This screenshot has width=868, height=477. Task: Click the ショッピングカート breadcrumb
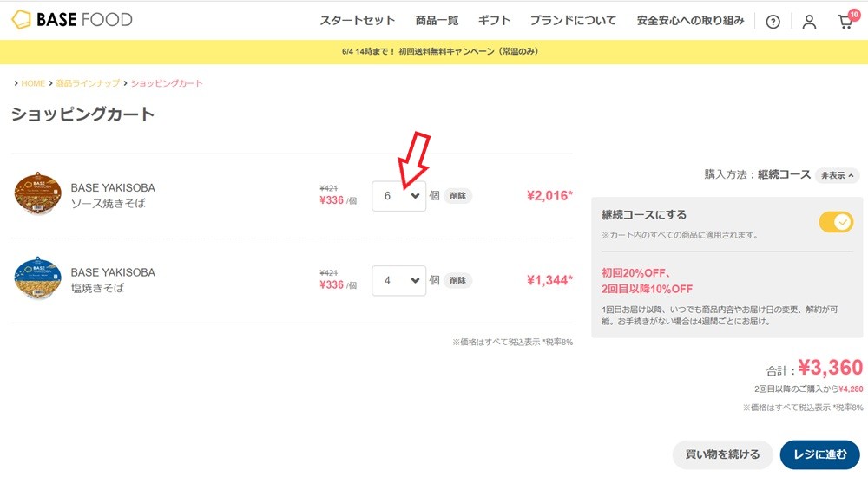click(x=167, y=83)
